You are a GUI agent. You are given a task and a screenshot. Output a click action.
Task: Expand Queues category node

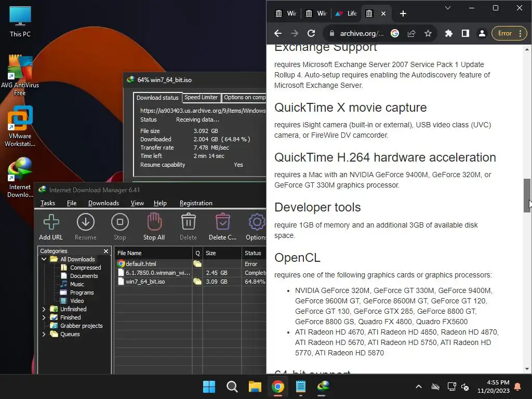44,334
